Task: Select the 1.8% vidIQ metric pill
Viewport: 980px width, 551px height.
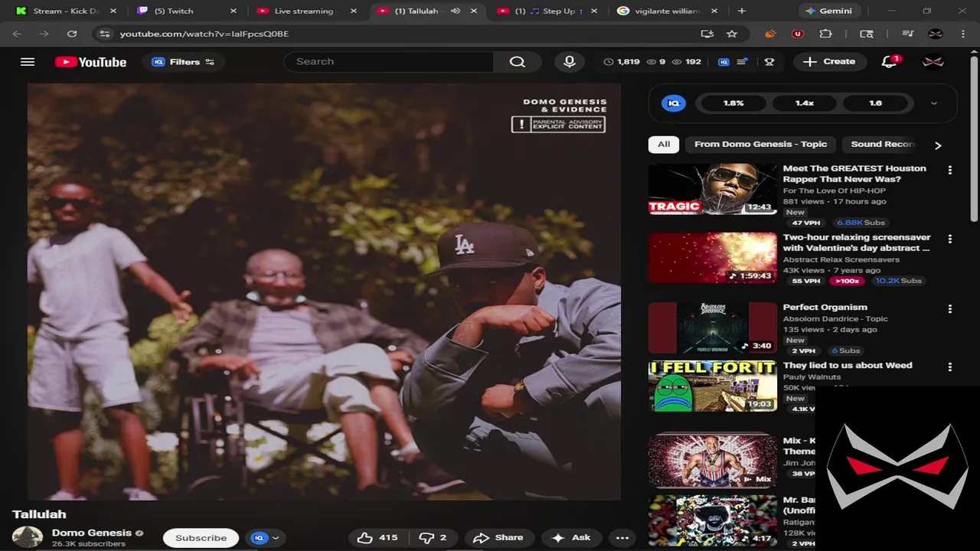Action: pyautogui.click(x=733, y=103)
